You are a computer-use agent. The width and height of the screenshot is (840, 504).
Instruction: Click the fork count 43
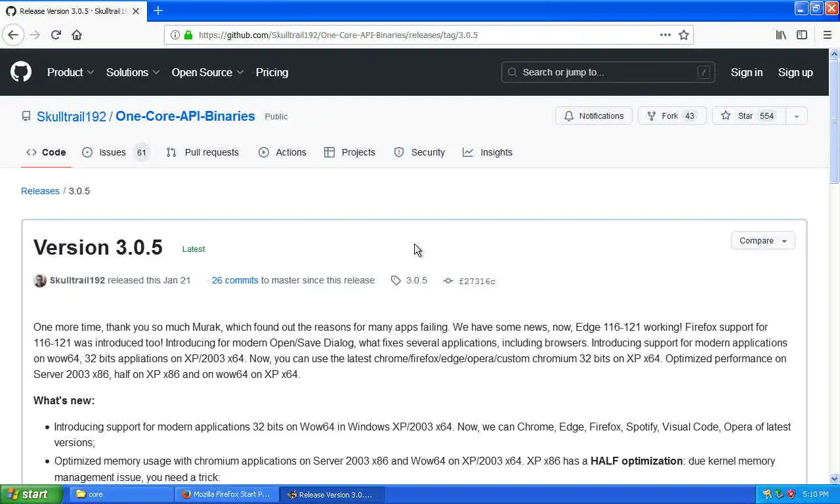point(689,115)
